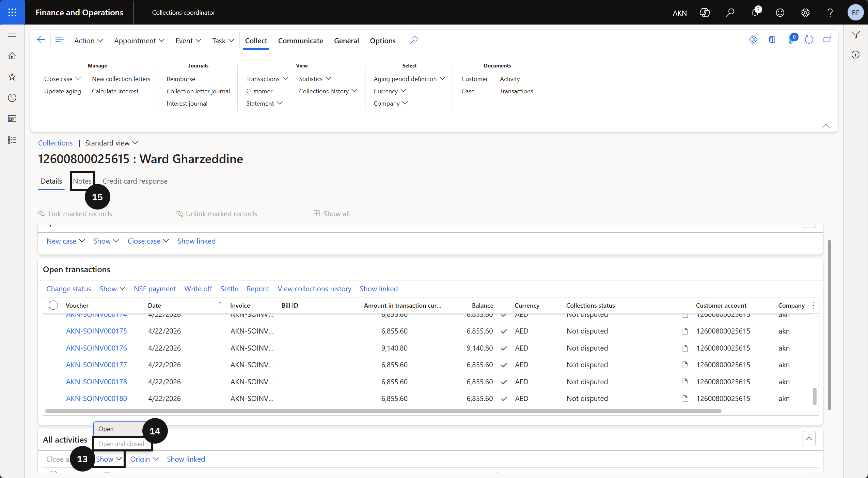
Task: Open the New case dropdown
Action: (65, 241)
